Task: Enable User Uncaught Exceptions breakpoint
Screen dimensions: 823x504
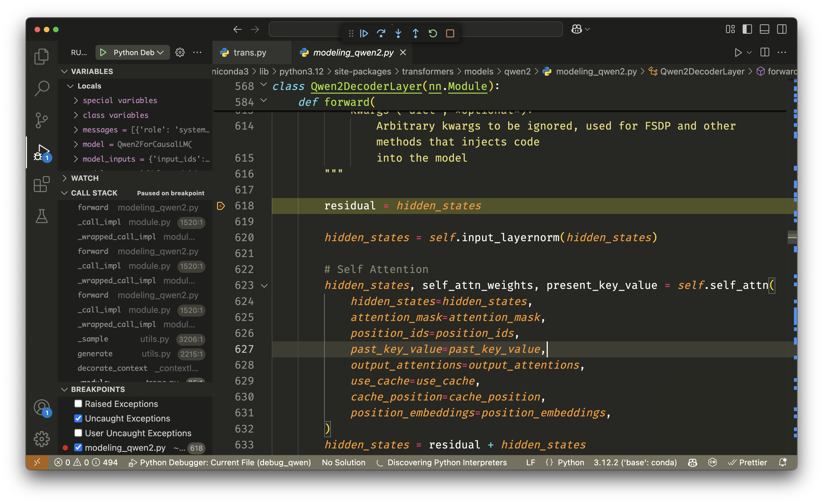Action: pyautogui.click(x=78, y=433)
